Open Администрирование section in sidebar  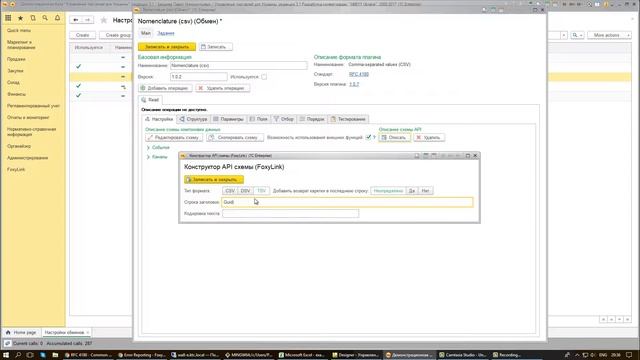click(x=27, y=158)
